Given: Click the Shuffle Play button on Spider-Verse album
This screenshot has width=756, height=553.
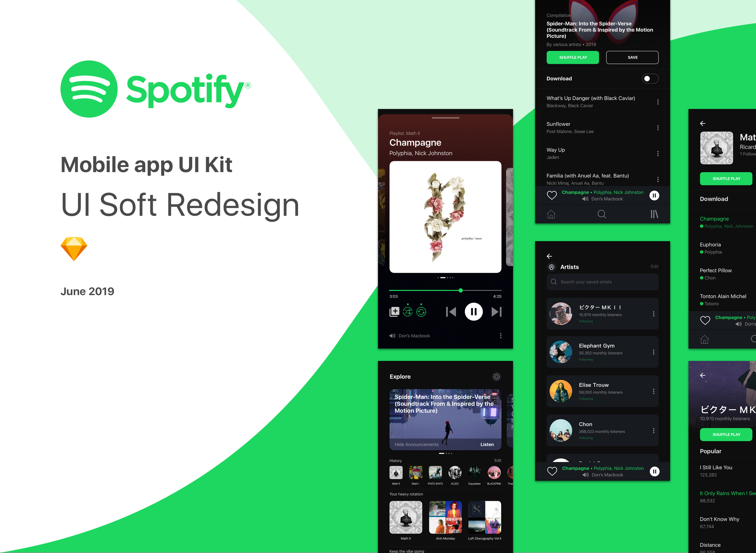Looking at the screenshot, I should (x=573, y=57).
